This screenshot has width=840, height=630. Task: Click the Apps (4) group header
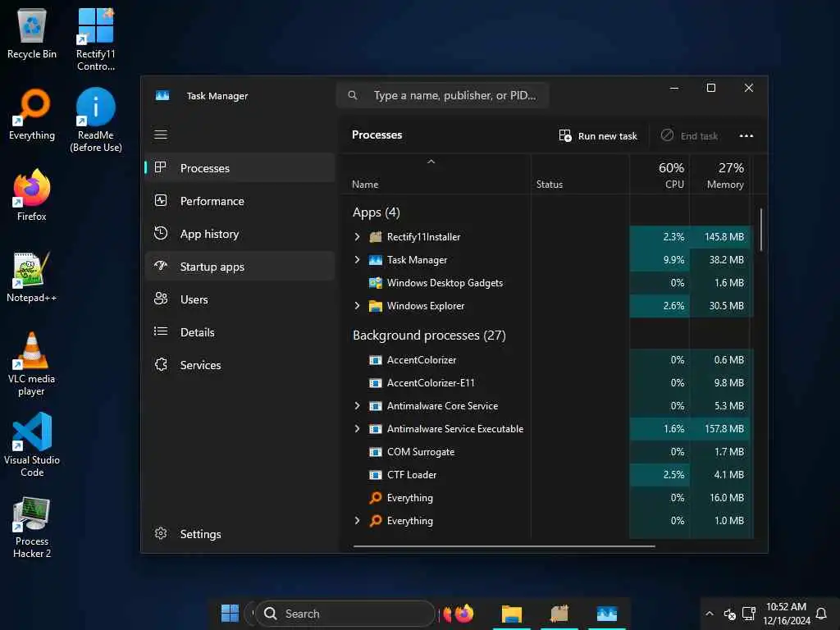coord(376,212)
